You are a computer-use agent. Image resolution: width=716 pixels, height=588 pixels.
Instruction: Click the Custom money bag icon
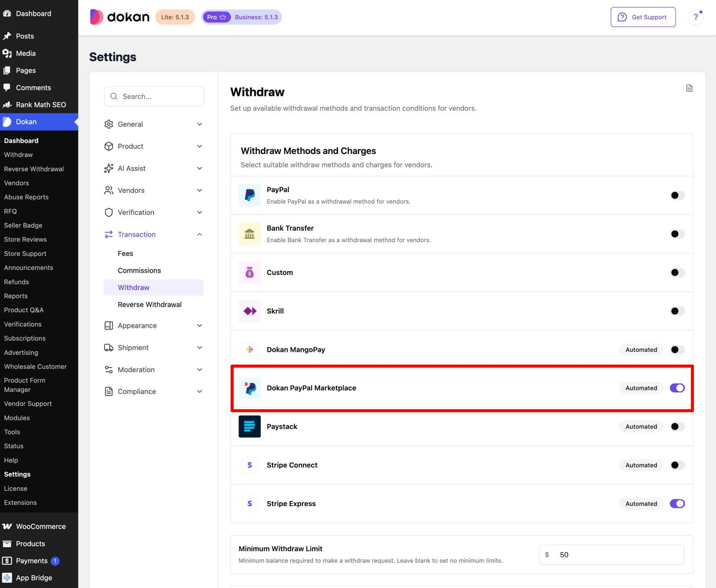[249, 272]
